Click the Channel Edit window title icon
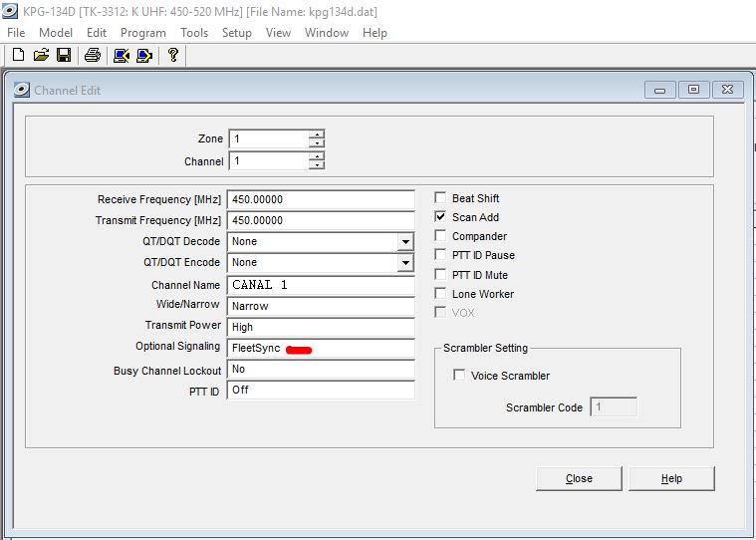 pyautogui.click(x=21, y=90)
